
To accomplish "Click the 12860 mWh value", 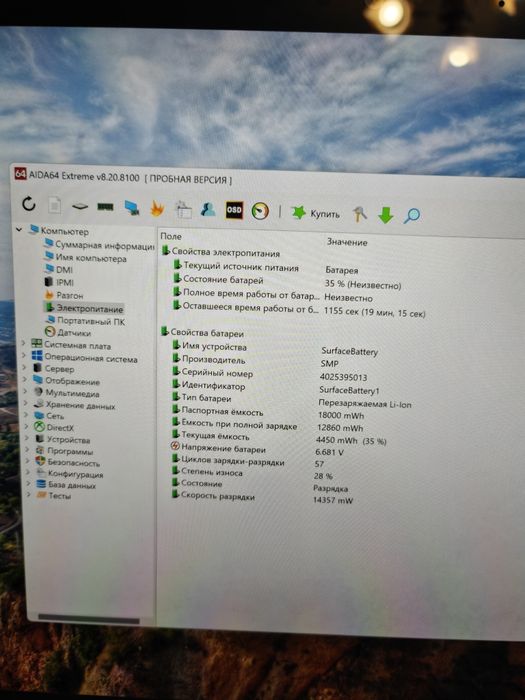I will click(340, 427).
